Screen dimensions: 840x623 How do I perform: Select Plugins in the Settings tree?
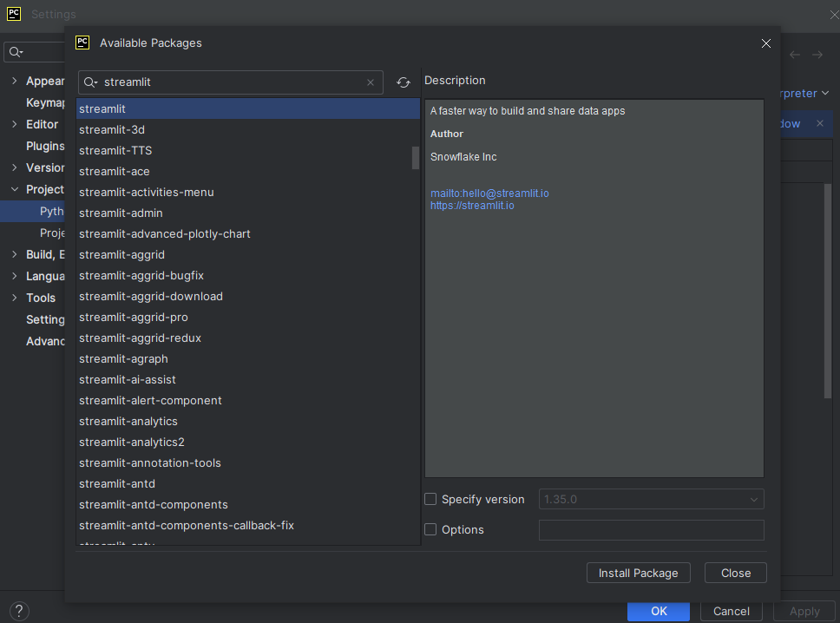pos(45,146)
